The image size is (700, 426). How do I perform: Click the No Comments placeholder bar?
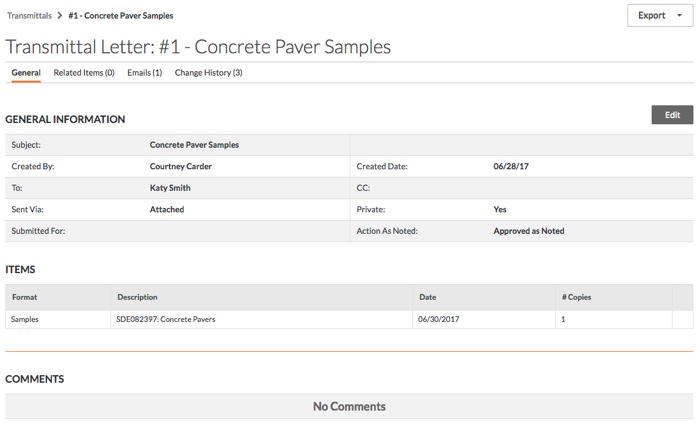point(349,406)
